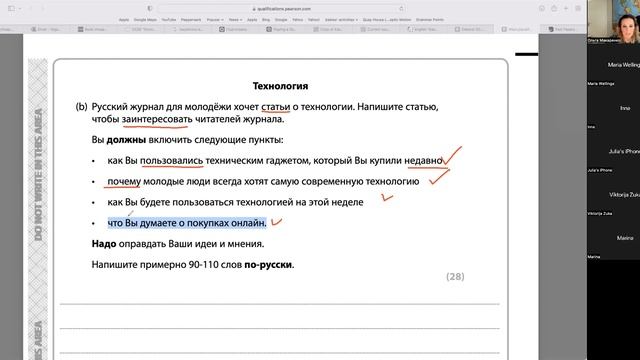Image resolution: width=640 pixels, height=360 pixels.
Task: Click the bold word "Надо"
Action: point(104,244)
